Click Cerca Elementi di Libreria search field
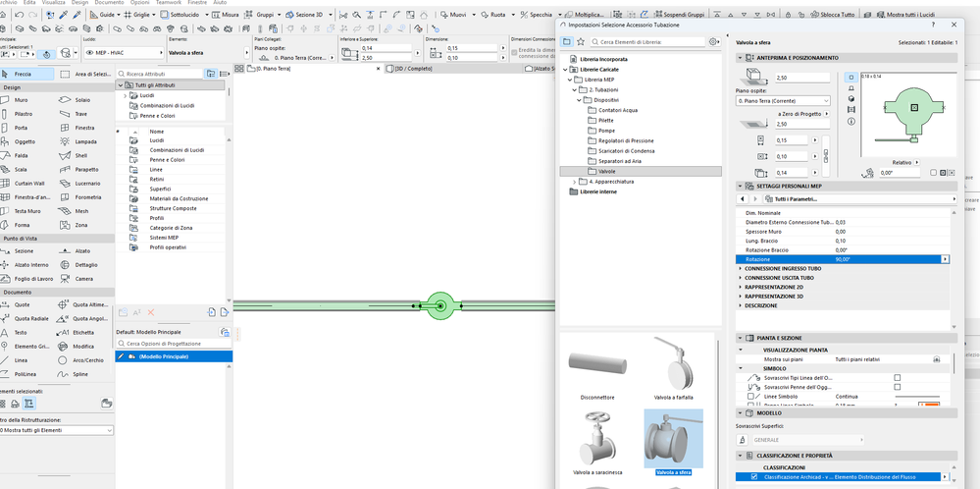Viewport: 980px width, 489px height. pos(648,42)
